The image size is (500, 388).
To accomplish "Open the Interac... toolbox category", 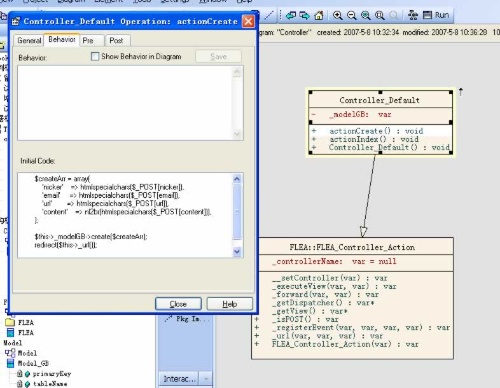I will pyautogui.click(x=179, y=379).
